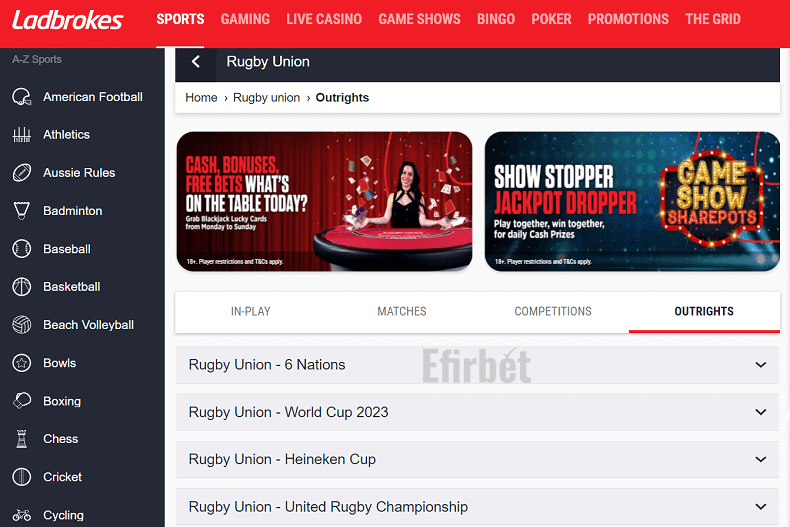Click the United Rugby Championship row title
Image resolution: width=790 pixels, height=527 pixels.
click(328, 507)
